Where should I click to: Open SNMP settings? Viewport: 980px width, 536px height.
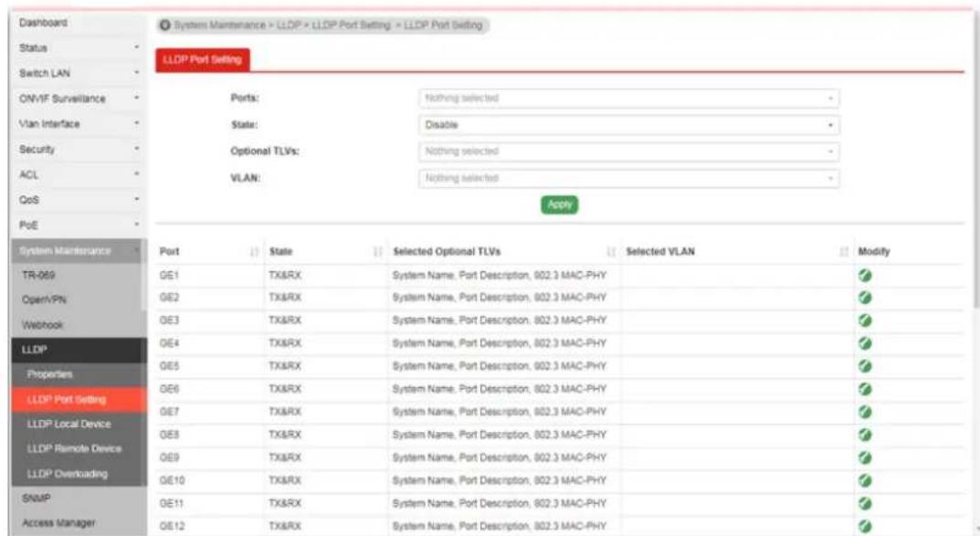point(79,499)
